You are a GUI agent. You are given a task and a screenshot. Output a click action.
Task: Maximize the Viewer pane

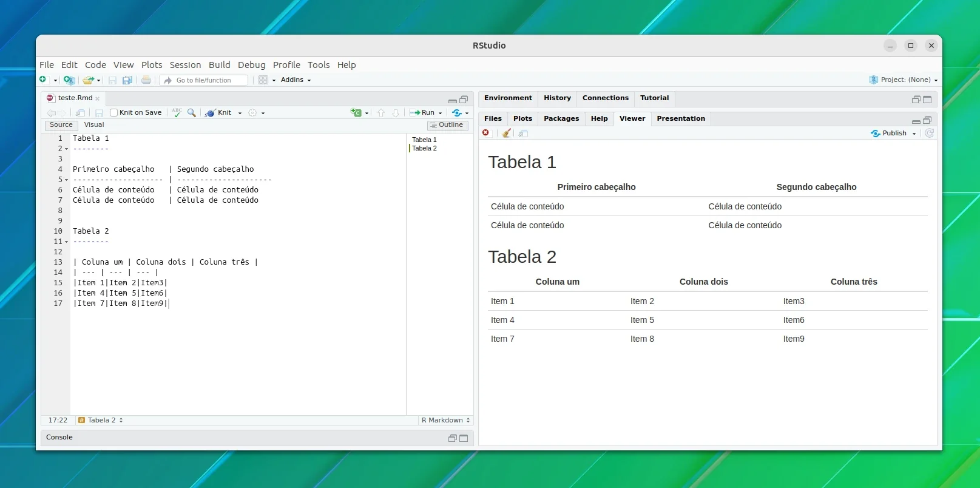pyautogui.click(x=927, y=120)
